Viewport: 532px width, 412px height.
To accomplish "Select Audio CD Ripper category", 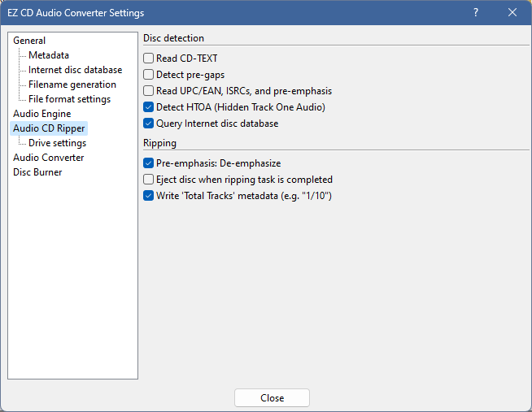I will pos(49,128).
